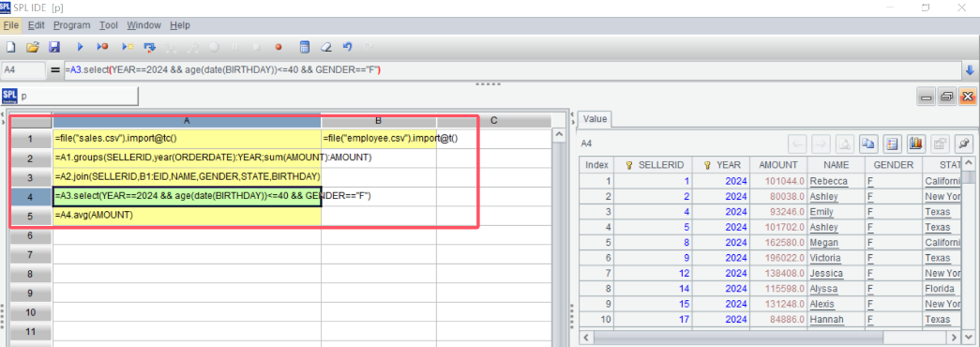Restore the inner p document window

click(947, 97)
